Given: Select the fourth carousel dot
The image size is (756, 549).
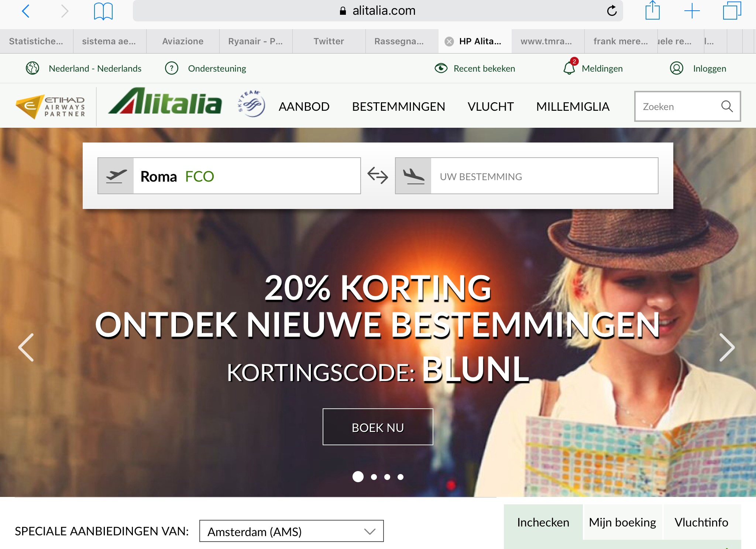Looking at the screenshot, I should (401, 477).
